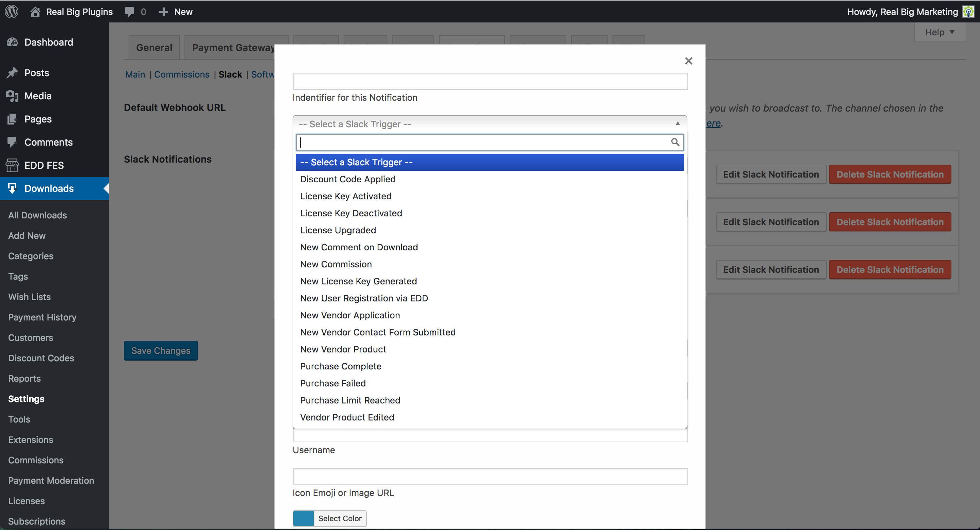Click the Media icon in sidebar
This screenshot has height=530, width=980.
click(12, 96)
